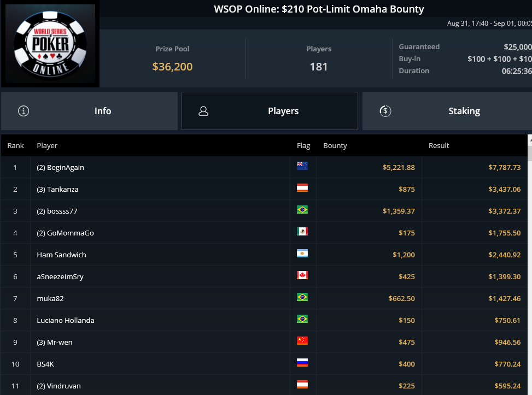Open the Info tab

89,111
